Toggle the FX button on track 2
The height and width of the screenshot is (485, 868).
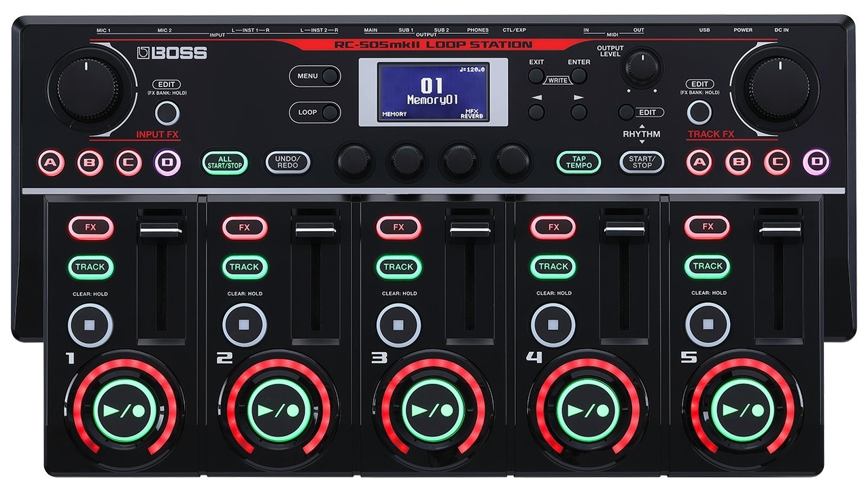click(244, 228)
